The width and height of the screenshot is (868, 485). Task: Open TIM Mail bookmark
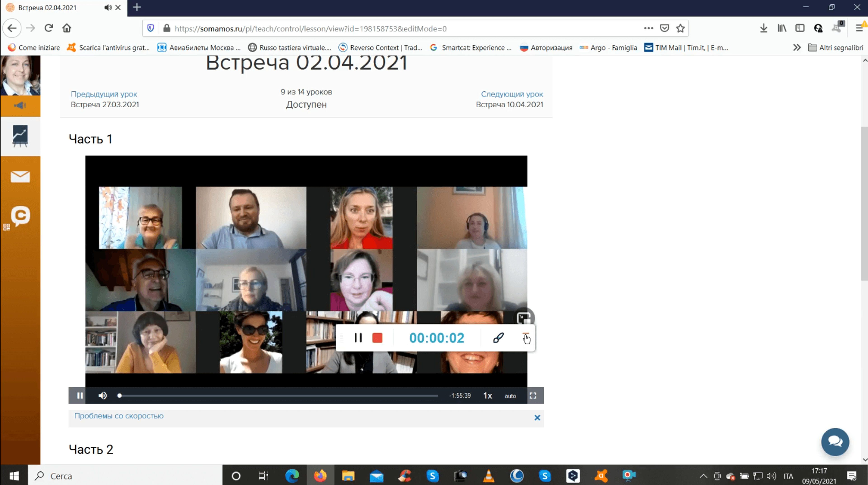point(686,47)
